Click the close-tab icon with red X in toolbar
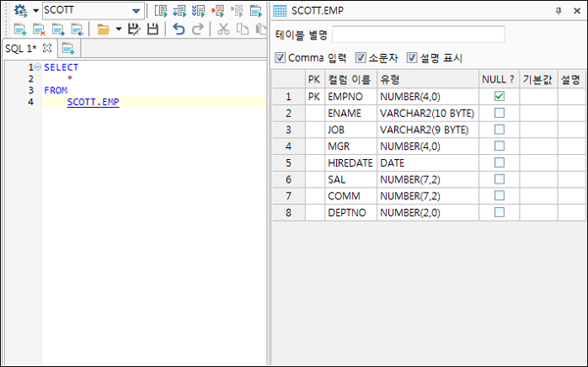Screen dimensions: 588x367 39,29
